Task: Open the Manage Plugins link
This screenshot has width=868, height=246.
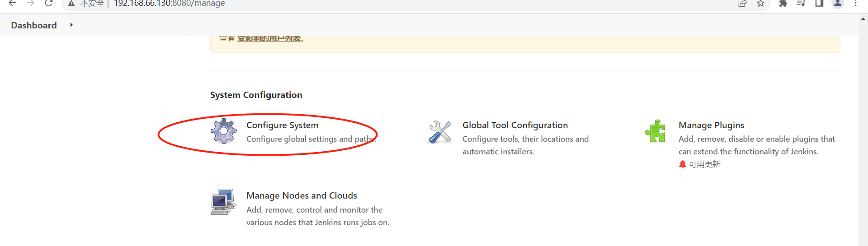Action: pyautogui.click(x=711, y=125)
